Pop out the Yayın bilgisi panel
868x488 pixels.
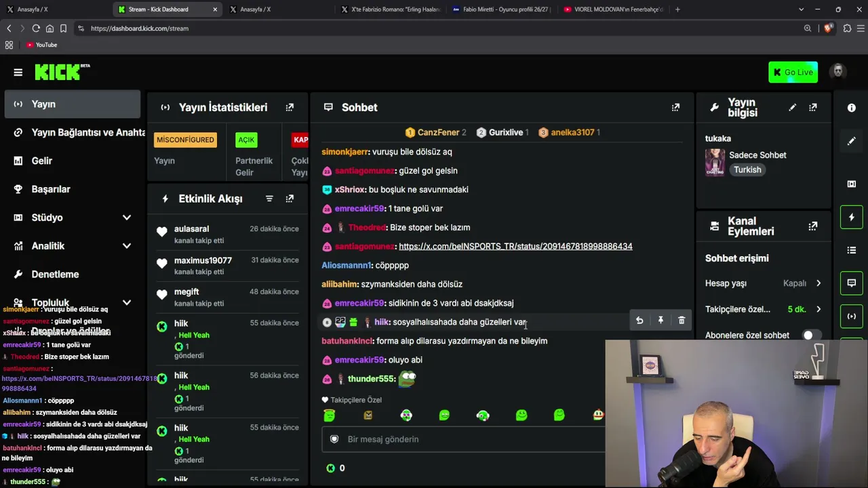[812, 107]
